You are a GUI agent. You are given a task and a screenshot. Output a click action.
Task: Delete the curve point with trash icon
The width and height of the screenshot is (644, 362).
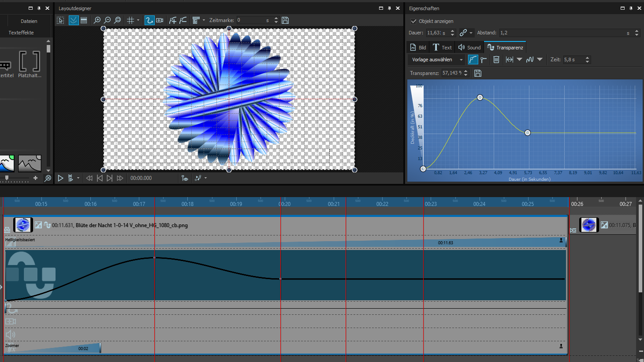tap(496, 60)
